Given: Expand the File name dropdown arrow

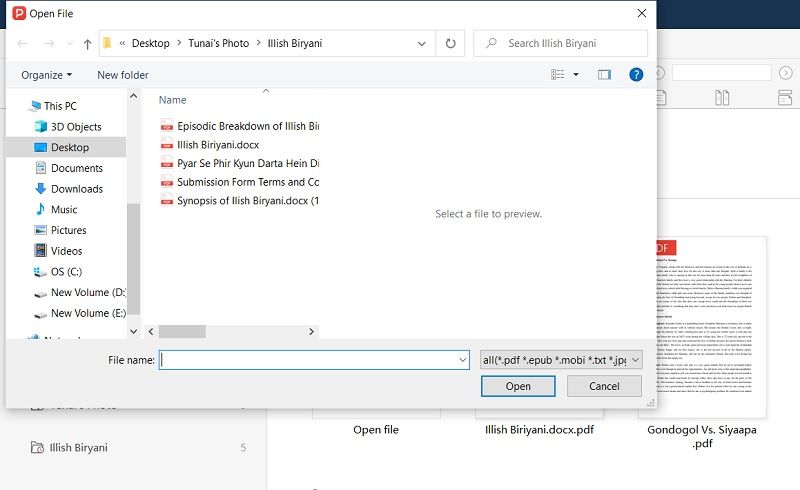Looking at the screenshot, I should [462, 360].
